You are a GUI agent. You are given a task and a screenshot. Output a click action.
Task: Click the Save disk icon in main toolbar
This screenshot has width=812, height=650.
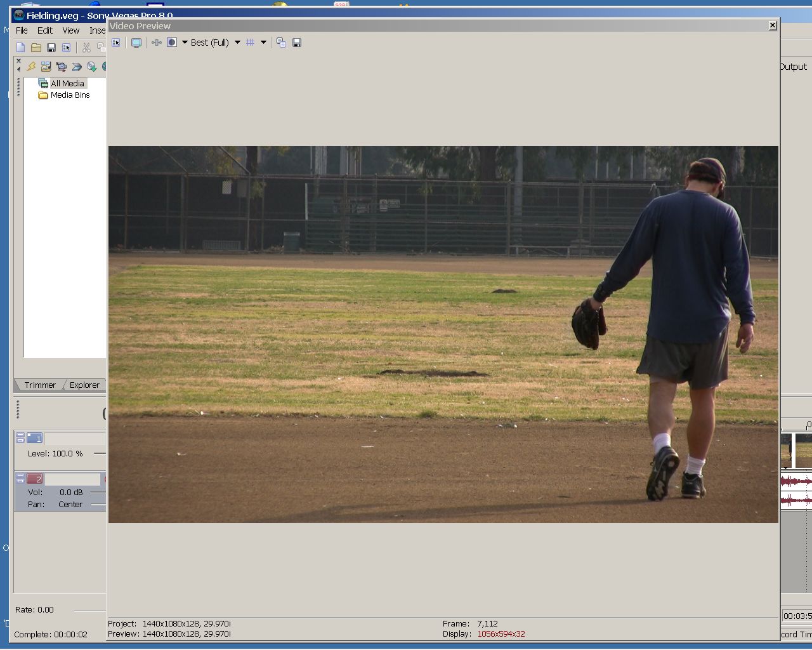click(x=51, y=48)
